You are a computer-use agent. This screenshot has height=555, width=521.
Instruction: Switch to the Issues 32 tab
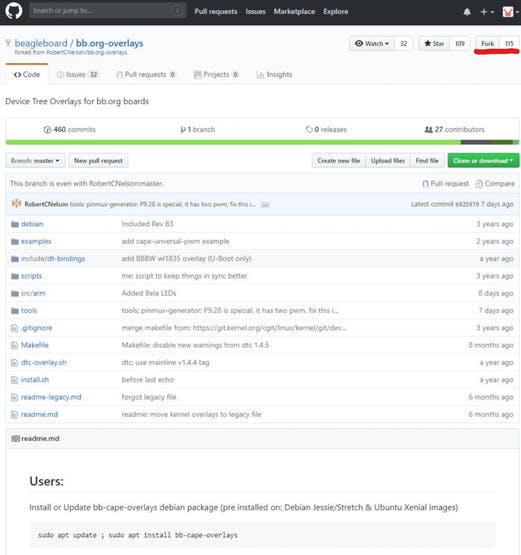tap(77, 74)
